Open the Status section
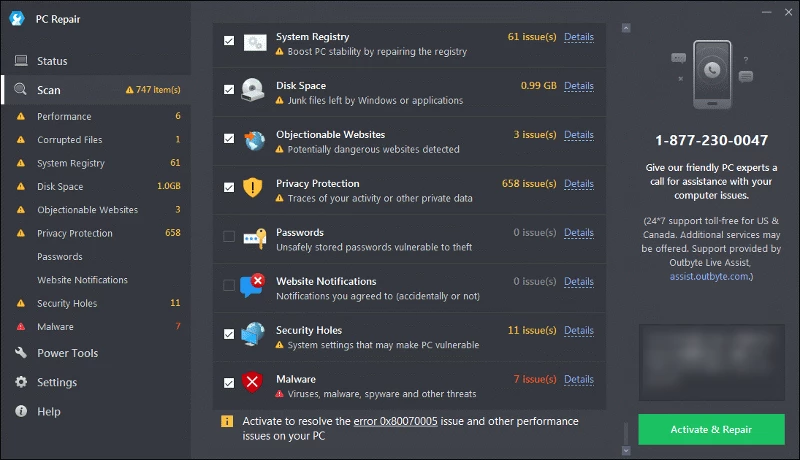800x460 pixels. [x=96, y=61]
